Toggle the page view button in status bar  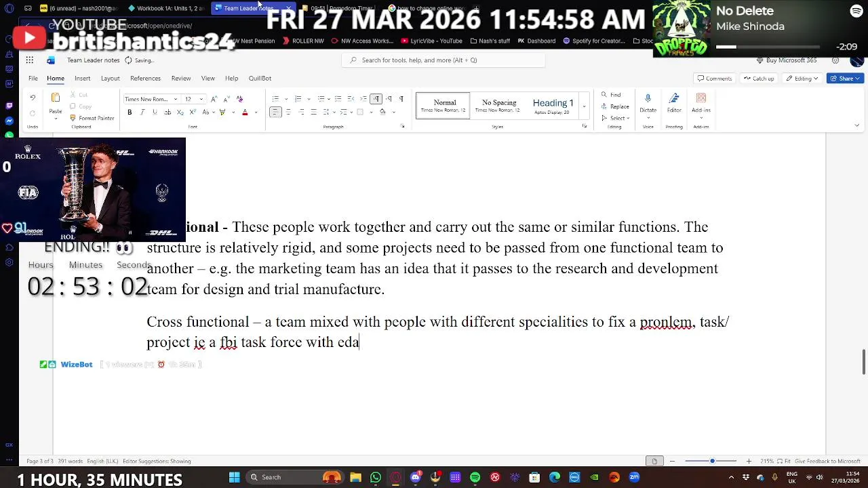[654, 462]
